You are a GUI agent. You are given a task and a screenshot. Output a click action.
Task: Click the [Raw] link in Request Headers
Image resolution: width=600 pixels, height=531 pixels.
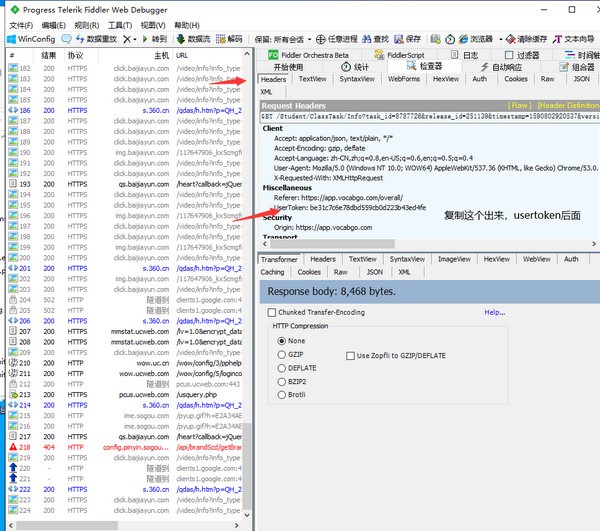pyautogui.click(x=519, y=104)
